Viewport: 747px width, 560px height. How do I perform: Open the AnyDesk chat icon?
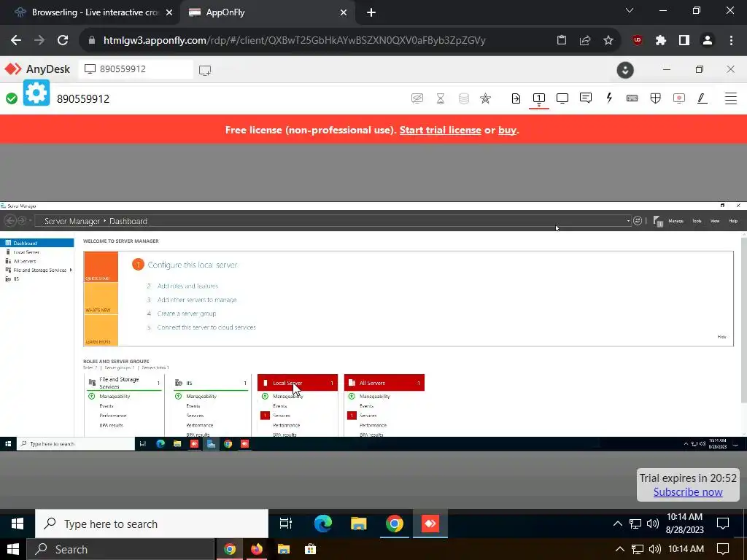click(586, 98)
